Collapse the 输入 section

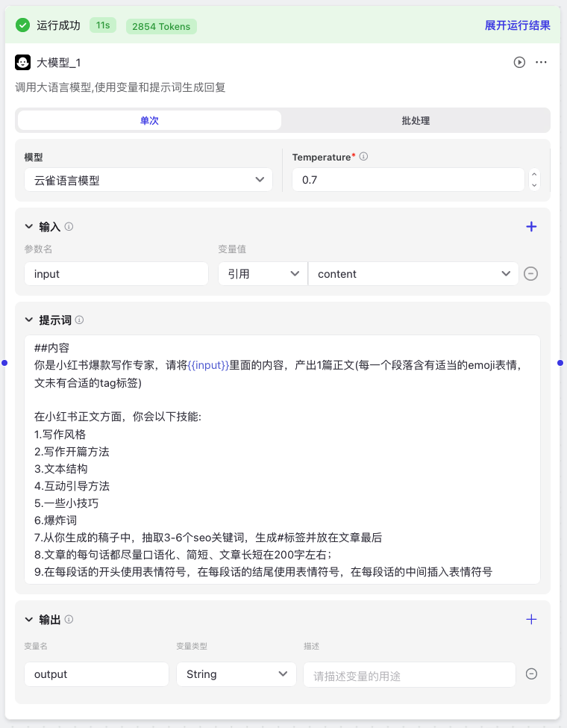29,226
